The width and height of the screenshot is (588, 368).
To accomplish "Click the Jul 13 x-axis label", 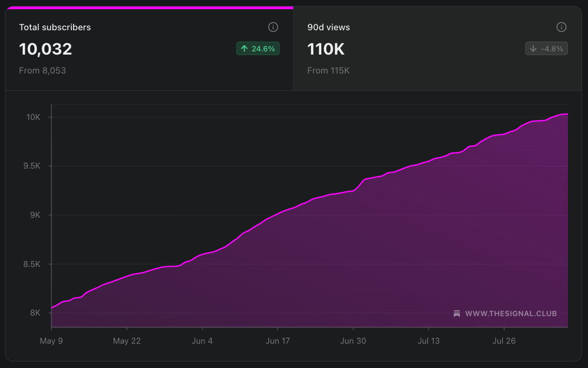I will (x=428, y=341).
